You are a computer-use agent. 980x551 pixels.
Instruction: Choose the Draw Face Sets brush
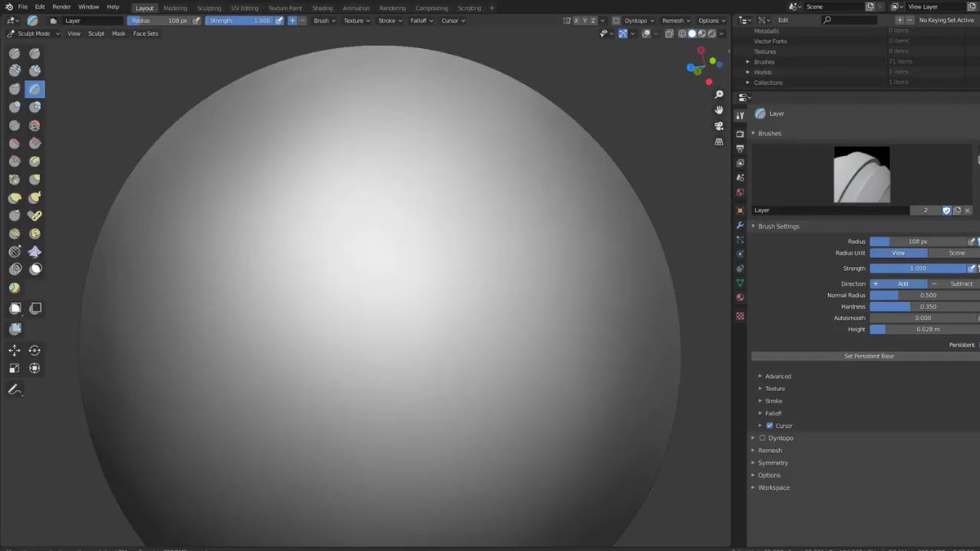tap(15, 288)
